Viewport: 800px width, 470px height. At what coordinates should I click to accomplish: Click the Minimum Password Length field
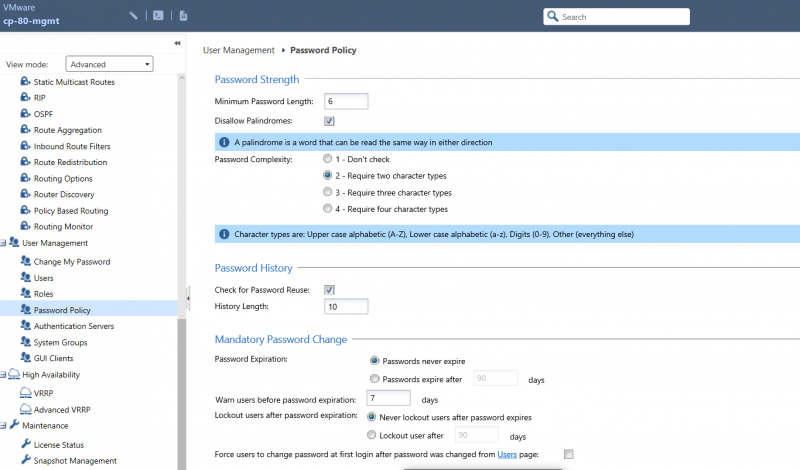(x=346, y=102)
